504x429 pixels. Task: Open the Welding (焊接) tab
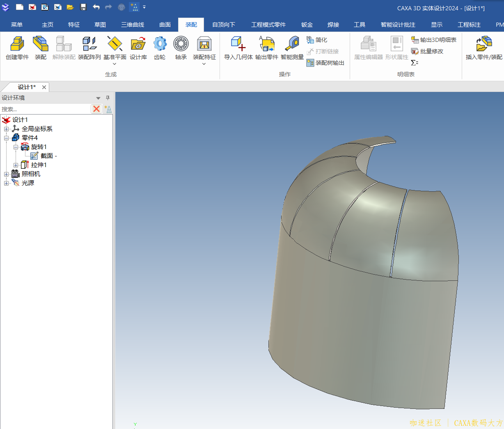point(333,25)
